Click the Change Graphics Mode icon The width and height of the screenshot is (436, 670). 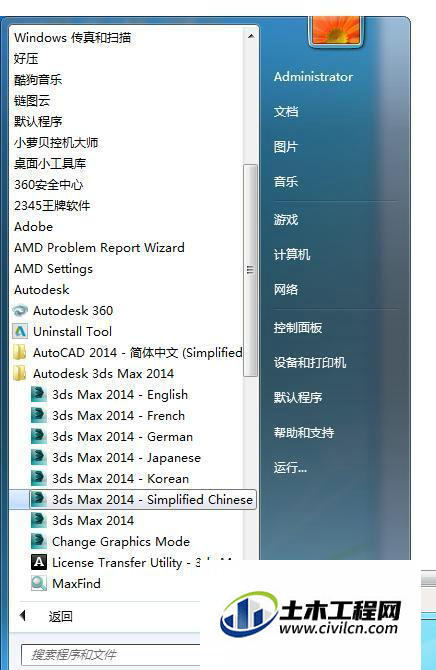click(38, 541)
